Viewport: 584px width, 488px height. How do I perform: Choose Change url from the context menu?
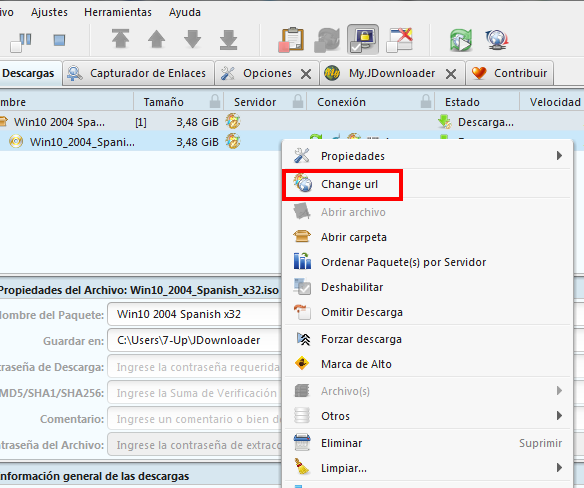pos(428,184)
